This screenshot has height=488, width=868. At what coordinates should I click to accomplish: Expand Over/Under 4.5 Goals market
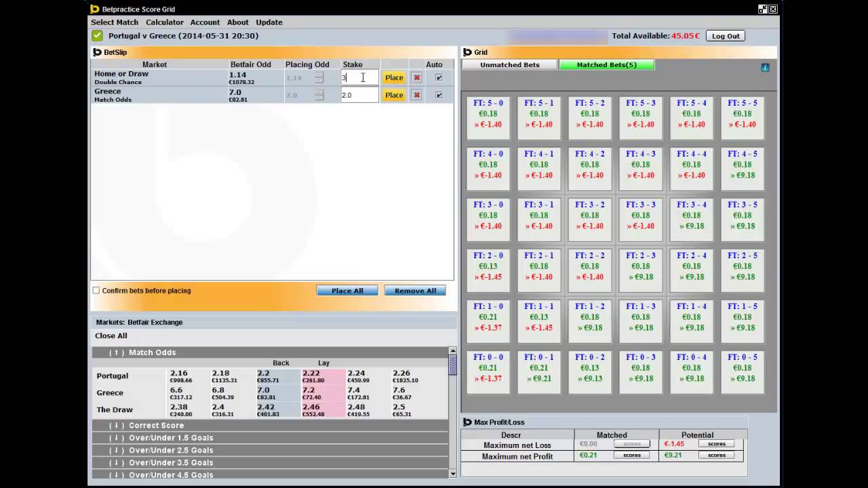[x=270, y=474]
